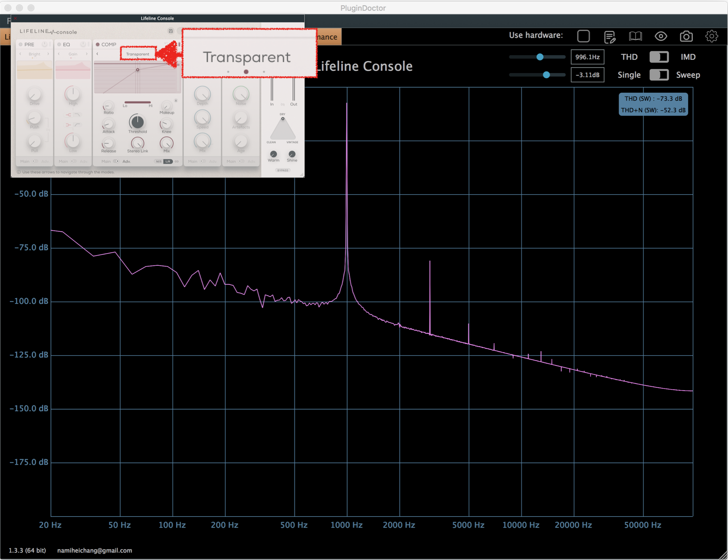
Task: Go to previous PRE mode before Bright
Action: [21, 54]
